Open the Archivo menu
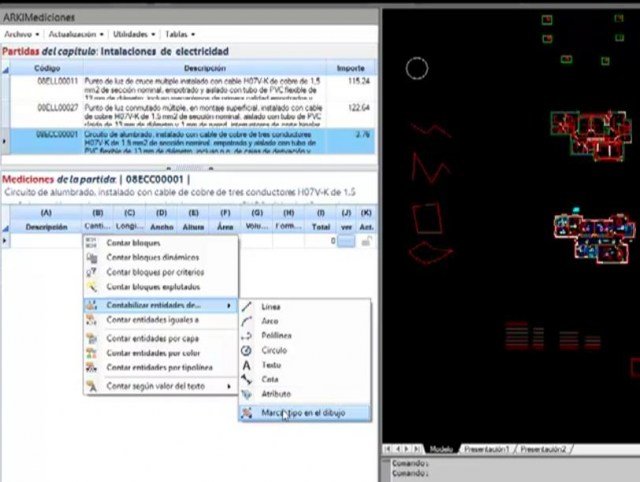The height and width of the screenshot is (482, 640). [x=22, y=34]
